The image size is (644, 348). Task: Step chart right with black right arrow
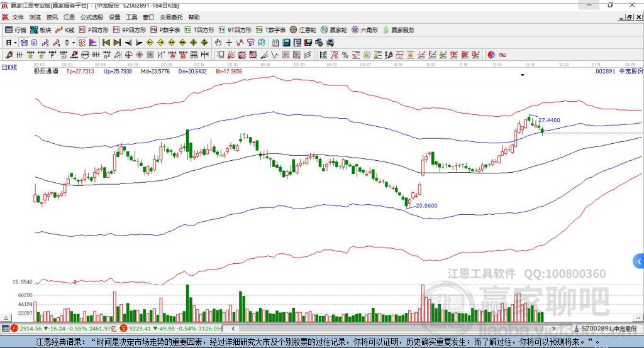coord(139,43)
